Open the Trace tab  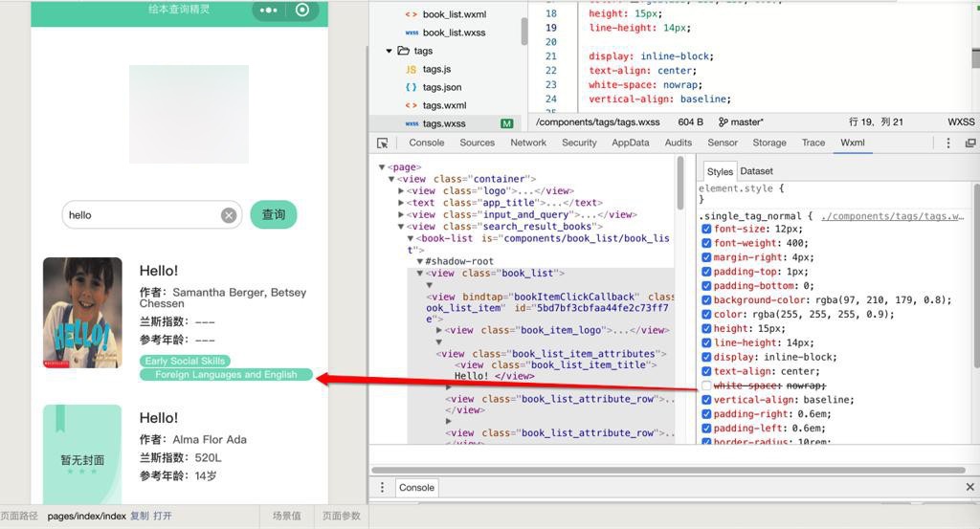pyautogui.click(x=813, y=143)
